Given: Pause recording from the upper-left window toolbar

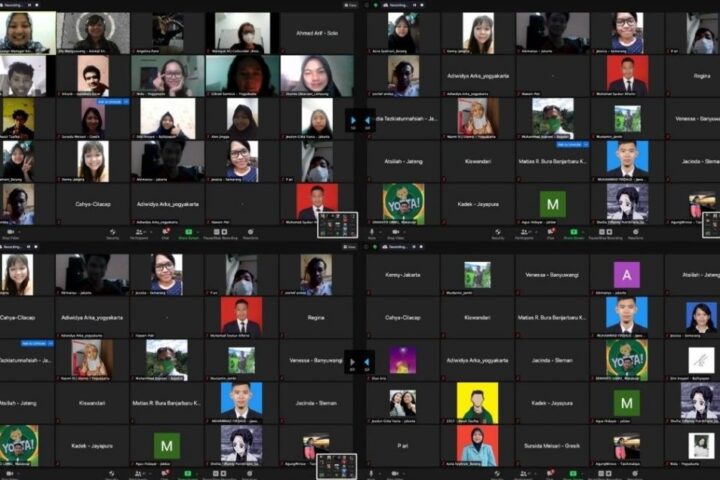Looking at the screenshot, I should pyautogui.click(x=216, y=232).
